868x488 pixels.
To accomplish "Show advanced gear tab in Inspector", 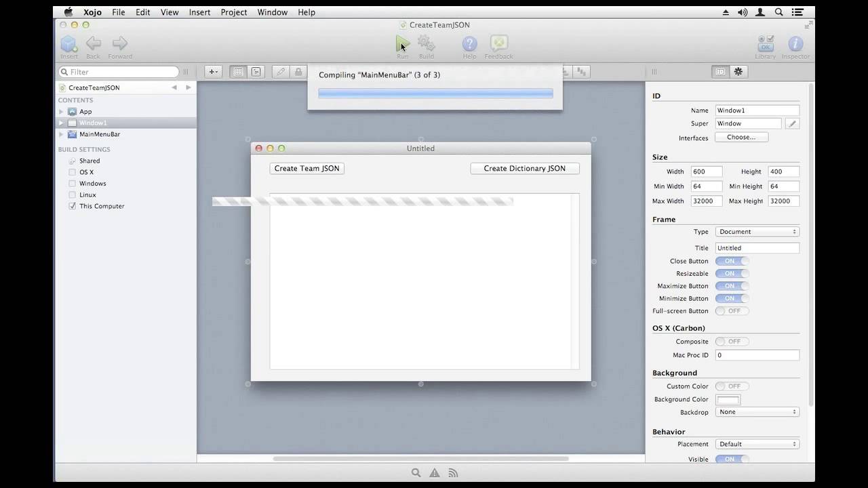I will (x=738, y=72).
